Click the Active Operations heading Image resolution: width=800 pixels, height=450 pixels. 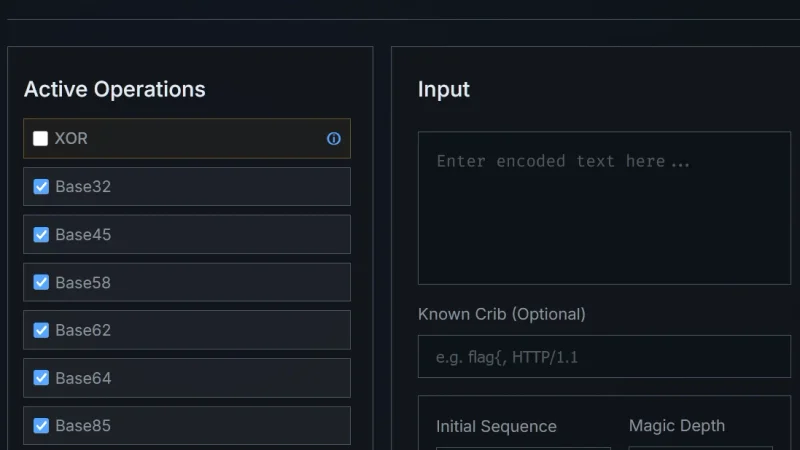pyautogui.click(x=114, y=89)
